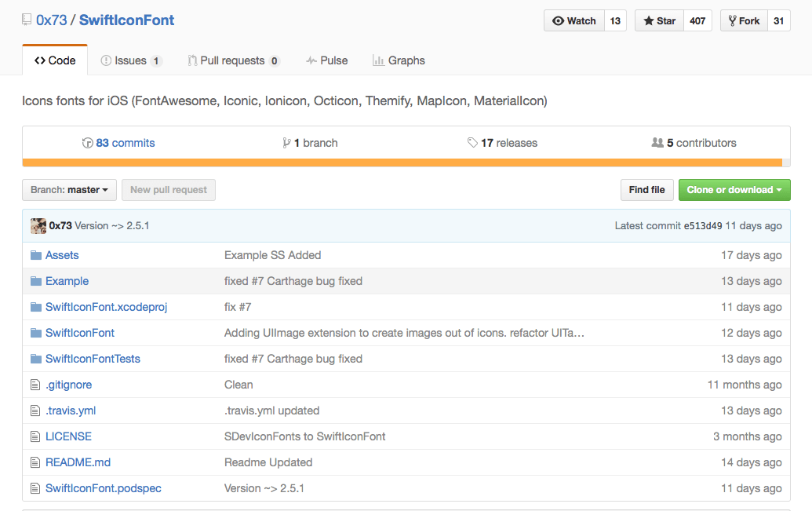Open the Branch: master dropdown

pyautogui.click(x=69, y=190)
